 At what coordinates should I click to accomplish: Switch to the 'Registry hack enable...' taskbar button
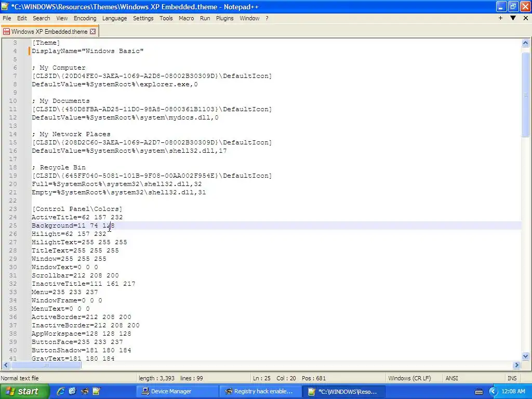260,392
